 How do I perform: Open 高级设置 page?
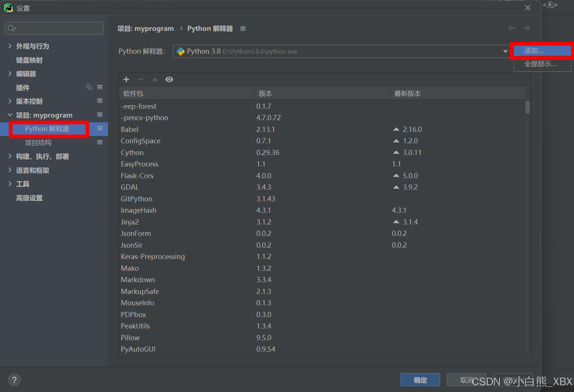point(29,198)
